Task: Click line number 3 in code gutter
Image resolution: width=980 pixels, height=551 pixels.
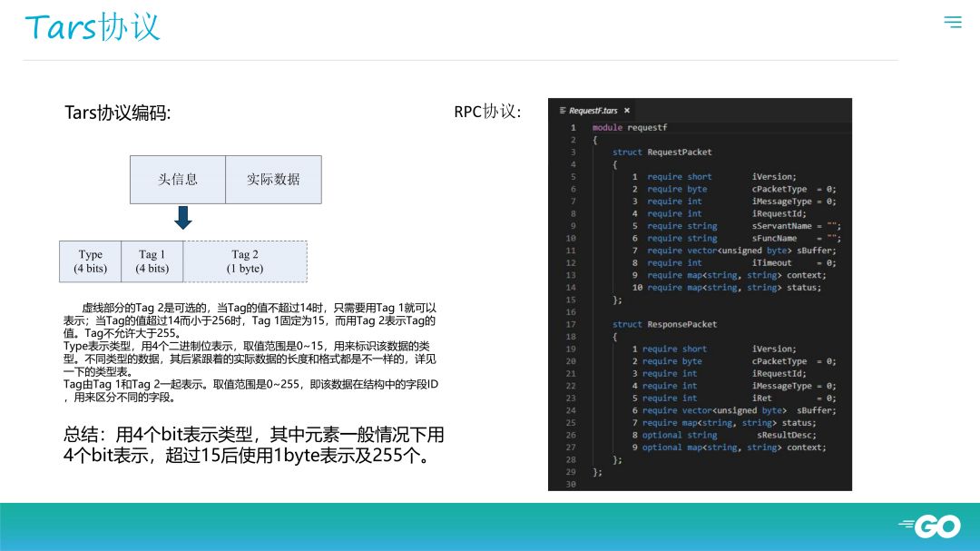Action: point(573,152)
